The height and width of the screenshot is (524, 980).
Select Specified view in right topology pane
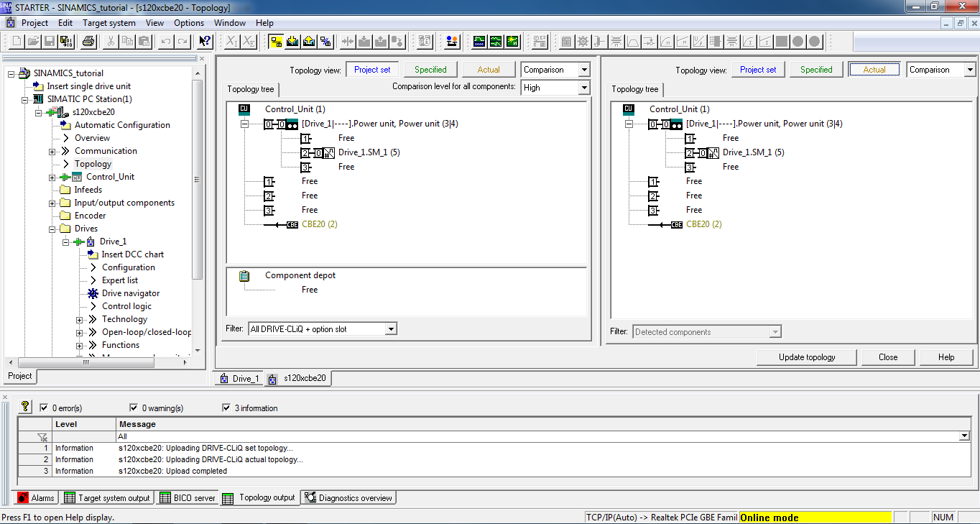816,70
